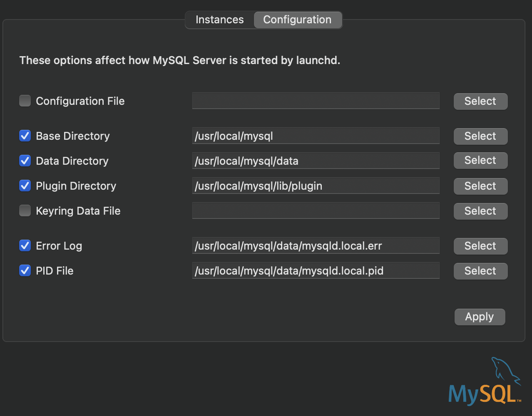Image resolution: width=532 pixels, height=416 pixels.
Task: Click the Keyring Data File label
Action: 78,211
